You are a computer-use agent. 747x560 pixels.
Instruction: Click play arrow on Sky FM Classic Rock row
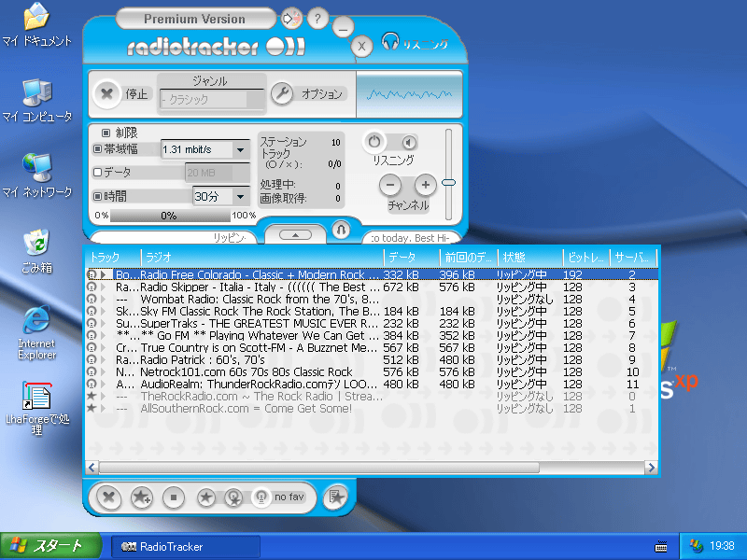[x=103, y=312]
